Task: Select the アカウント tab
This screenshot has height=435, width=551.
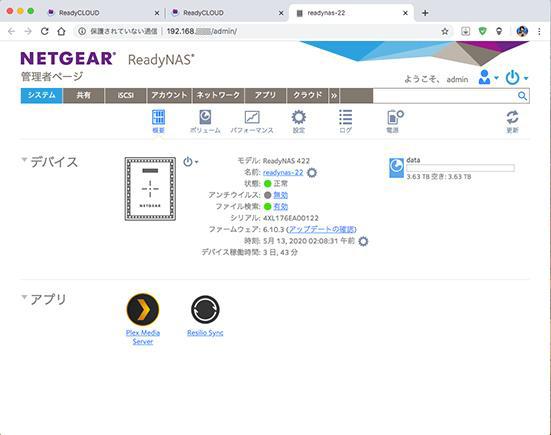Action: [x=169, y=96]
